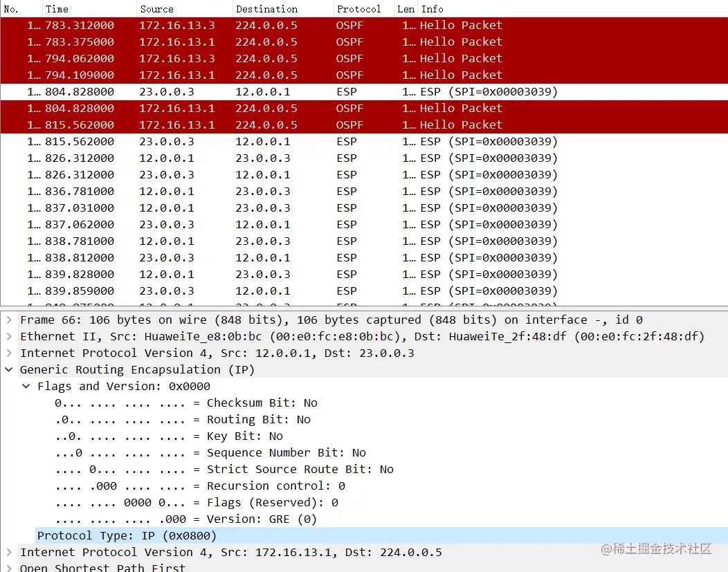Collapse the Generic Routing Encapsulation section
Viewport: 728px width, 572px height.
(9, 370)
